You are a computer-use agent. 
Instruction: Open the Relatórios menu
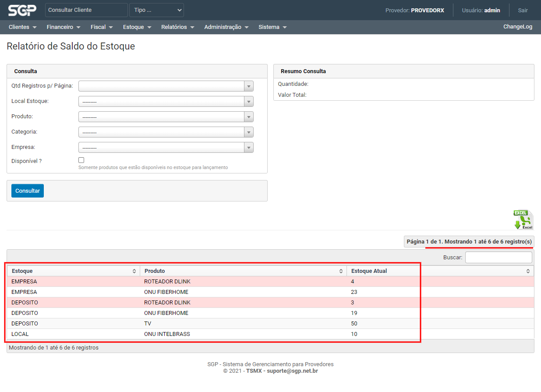[177, 27]
